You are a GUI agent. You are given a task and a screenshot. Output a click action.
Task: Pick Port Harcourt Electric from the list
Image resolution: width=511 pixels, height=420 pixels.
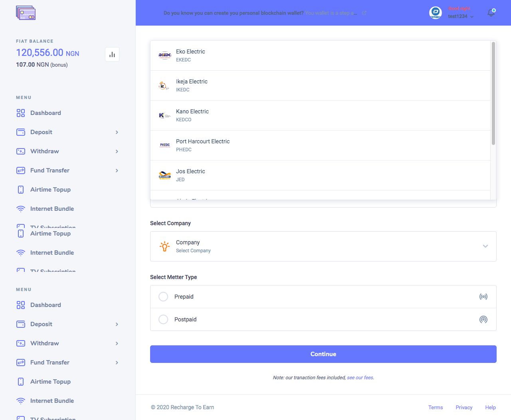[320, 145]
